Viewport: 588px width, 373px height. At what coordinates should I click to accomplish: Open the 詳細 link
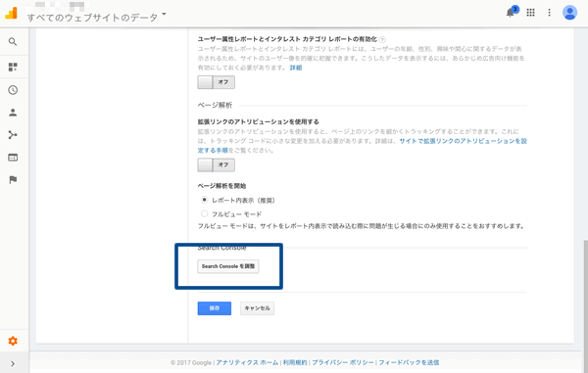tap(296, 68)
